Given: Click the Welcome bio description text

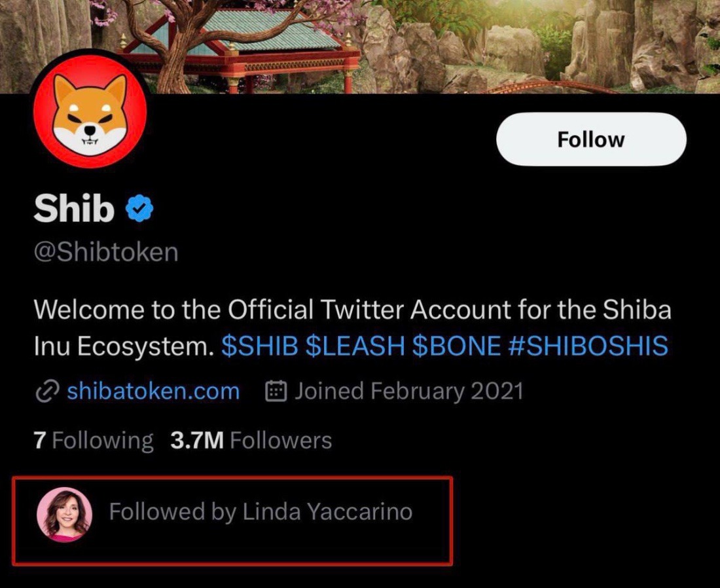Looking at the screenshot, I should [352, 309].
